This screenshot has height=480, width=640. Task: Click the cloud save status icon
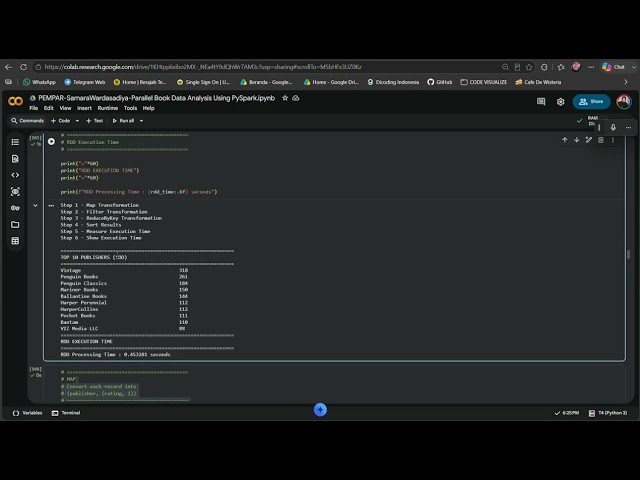click(296, 98)
